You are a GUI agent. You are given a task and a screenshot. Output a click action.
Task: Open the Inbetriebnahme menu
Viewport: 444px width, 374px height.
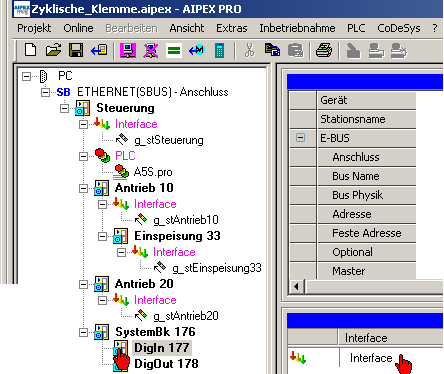point(297,28)
